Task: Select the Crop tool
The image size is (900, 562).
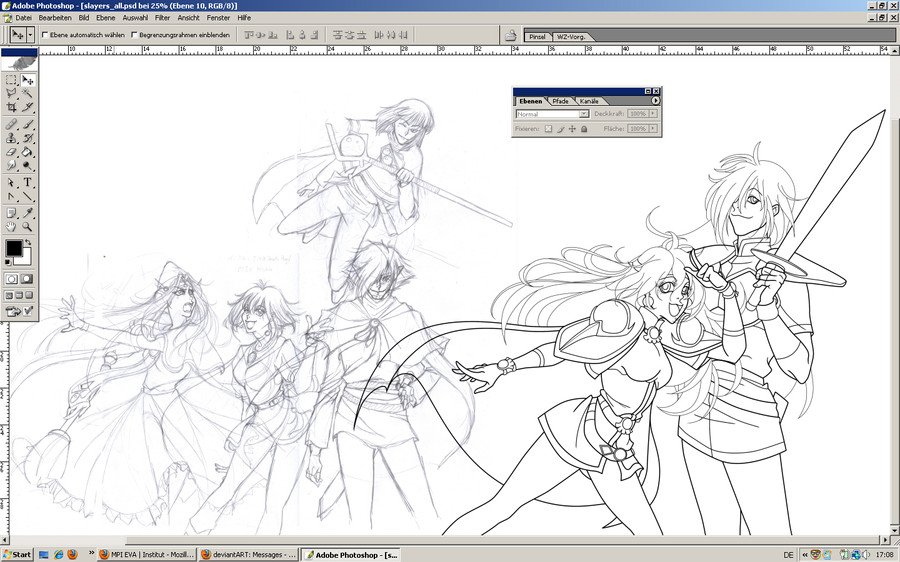Action: (x=11, y=107)
